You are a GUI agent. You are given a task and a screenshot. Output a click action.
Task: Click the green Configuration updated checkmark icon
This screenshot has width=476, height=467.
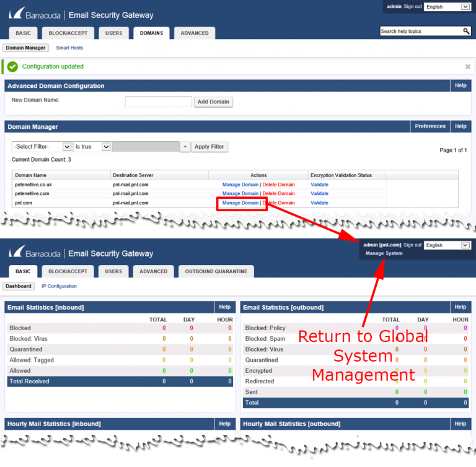(12, 67)
